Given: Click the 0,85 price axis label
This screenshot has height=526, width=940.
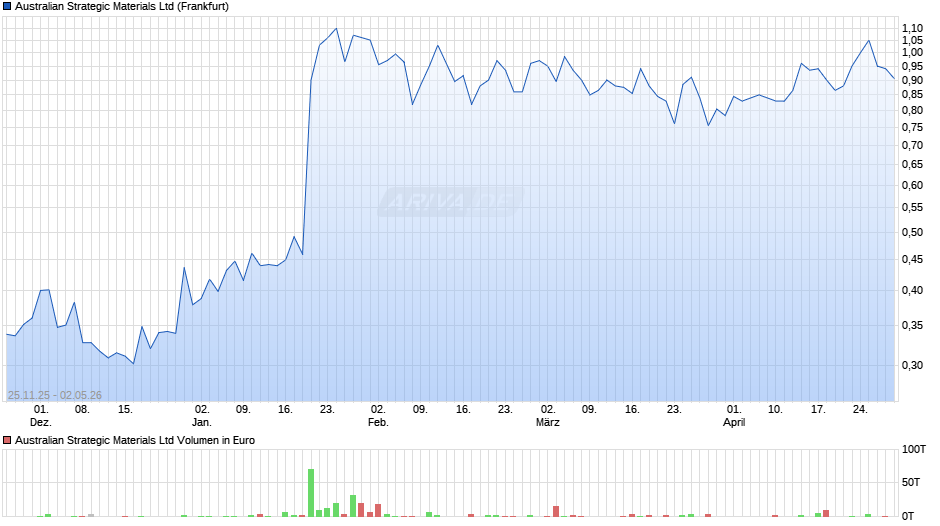Looking at the screenshot, I should [x=912, y=95].
